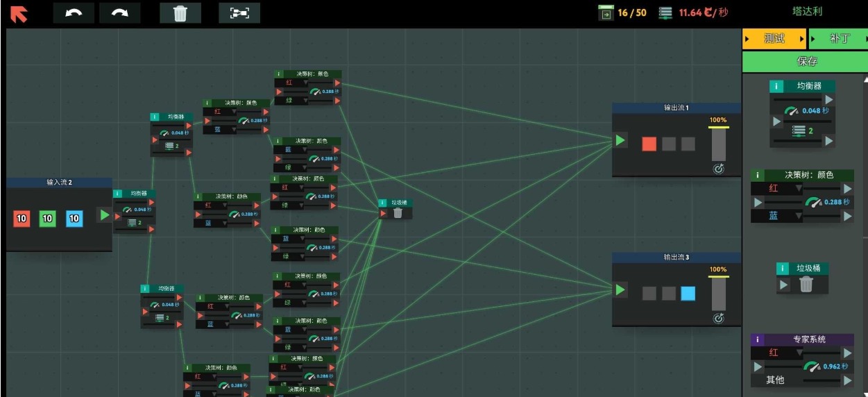This screenshot has width=868, height=397.
Task: Switch to the 测试 tab
Action: point(774,39)
